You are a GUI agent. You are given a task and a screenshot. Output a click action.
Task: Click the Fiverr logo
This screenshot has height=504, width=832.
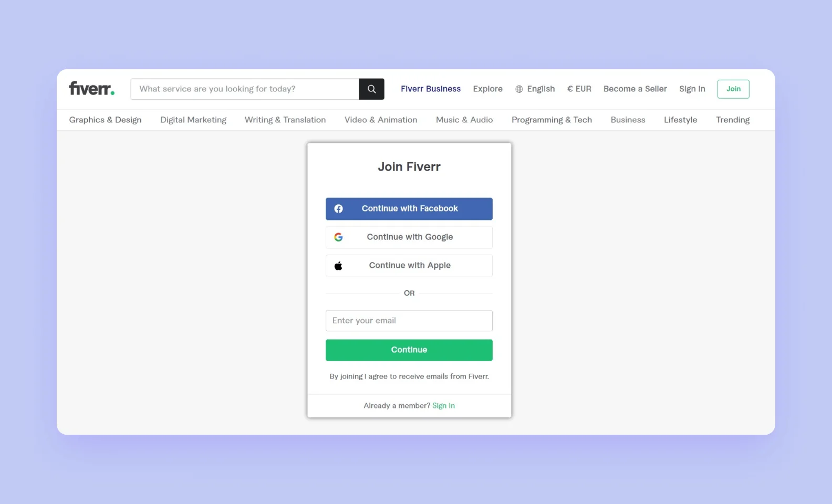[91, 89]
